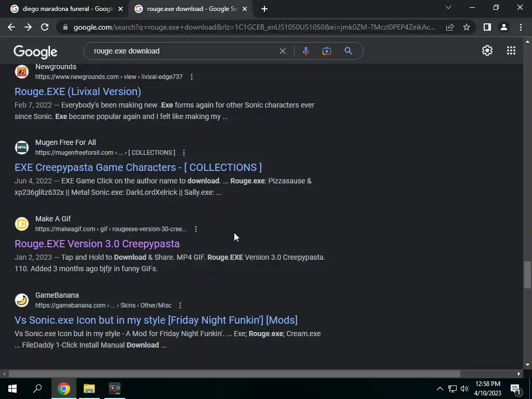This screenshot has height=399, width=532.
Task: Reload the current page
Action: click(x=45, y=27)
